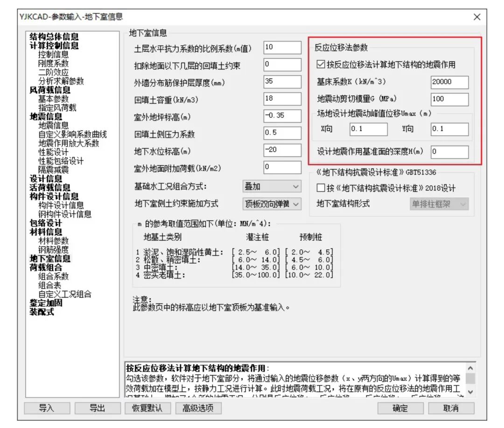Click the 高级选项 button
Image resolution: width=504 pixels, height=428 pixels.
(x=198, y=408)
